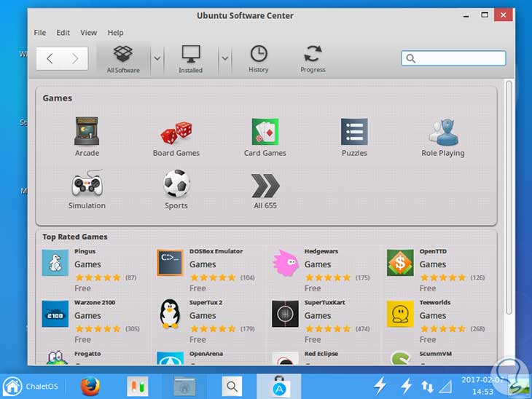Open the Arcade games category

pyautogui.click(x=87, y=137)
